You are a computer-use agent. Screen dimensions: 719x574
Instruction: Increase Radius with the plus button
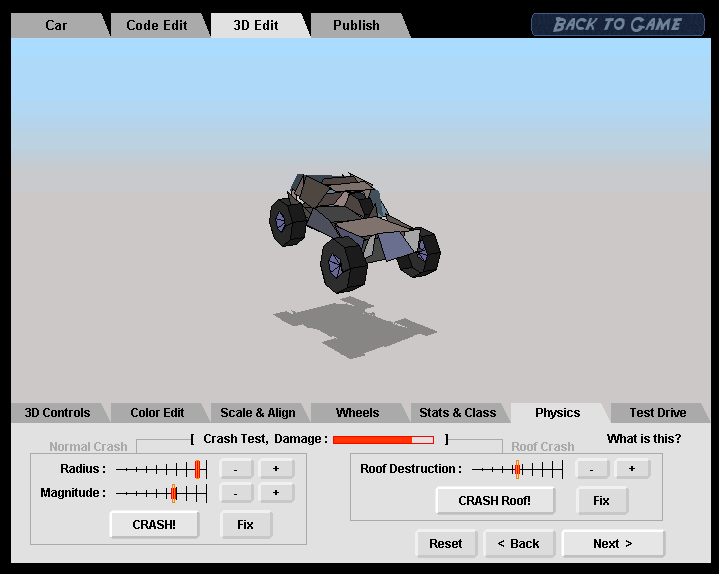(x=276, y=469)
